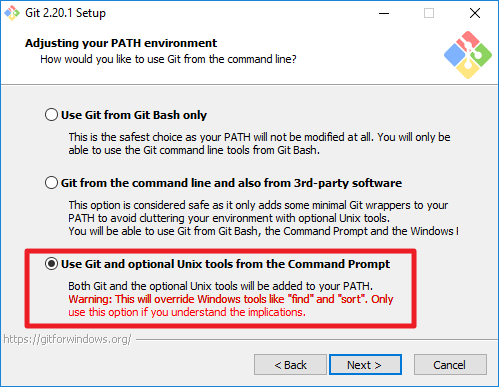Cancel the Git installation
Image resolution: width=499 pixels, height=387 pixels.
pos(450,365)
